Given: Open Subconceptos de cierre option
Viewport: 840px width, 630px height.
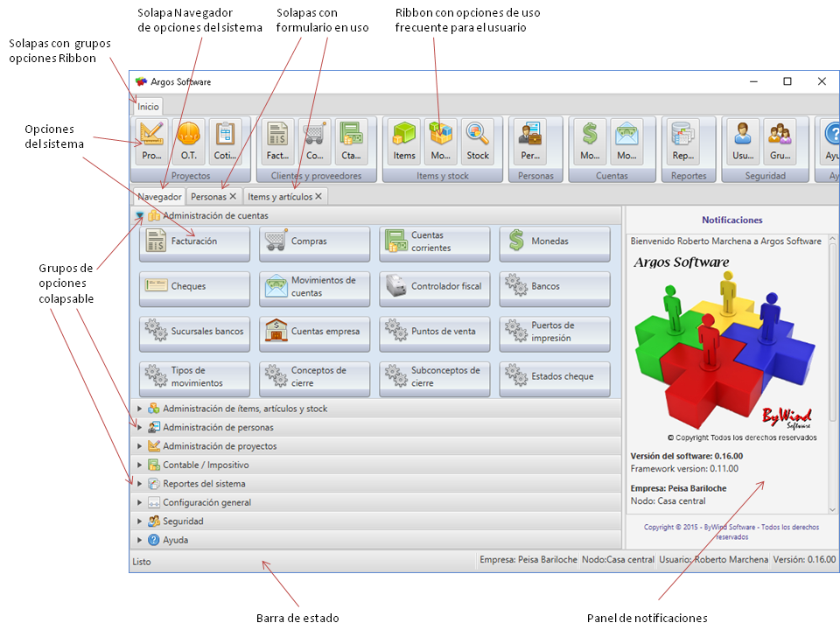Looking at the screenshot, I should pos(435,379).
